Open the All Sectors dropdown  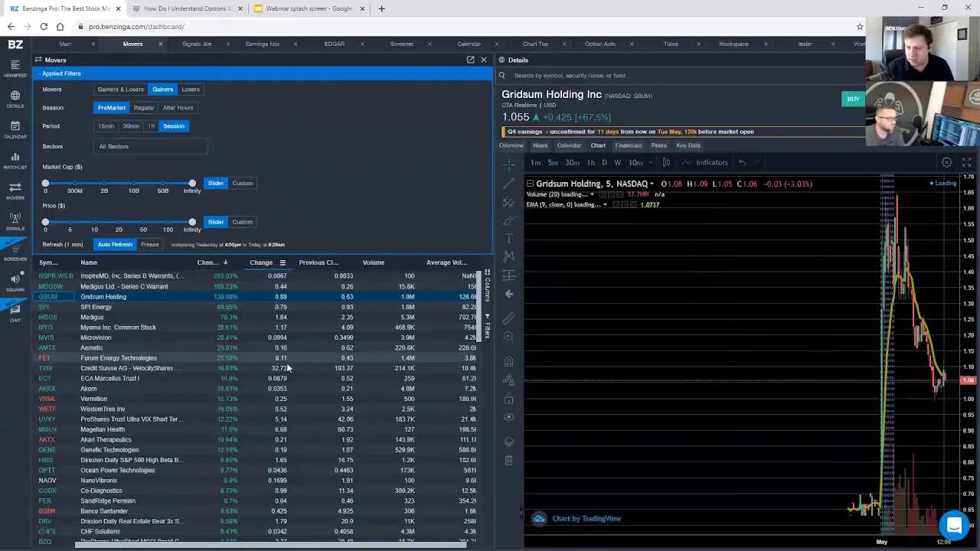151,146
